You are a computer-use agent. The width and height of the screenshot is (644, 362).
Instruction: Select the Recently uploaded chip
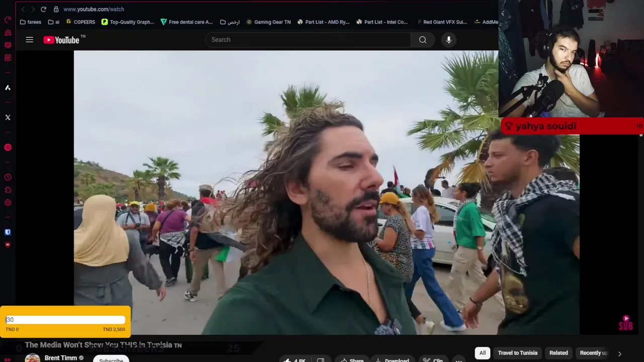click(593, 353)
